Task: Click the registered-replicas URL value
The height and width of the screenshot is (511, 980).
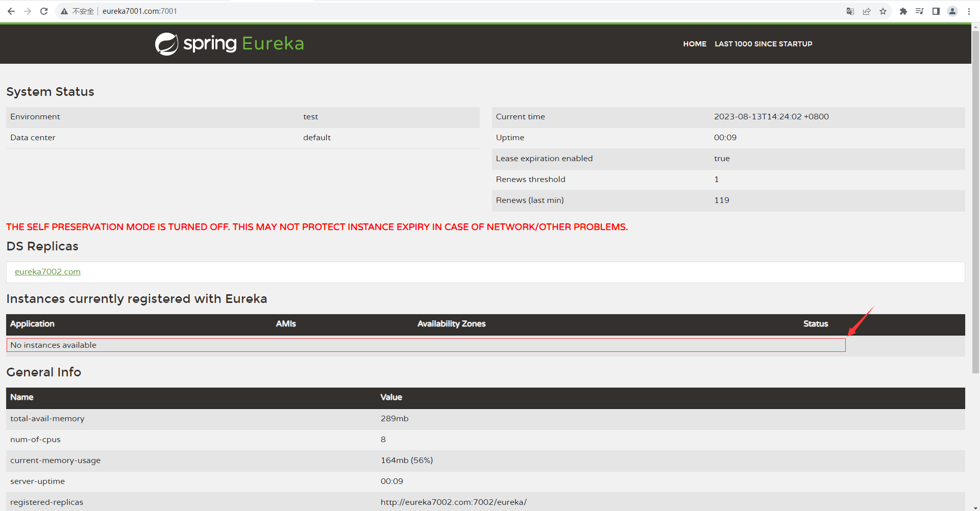Action: (x=454, y=502)
